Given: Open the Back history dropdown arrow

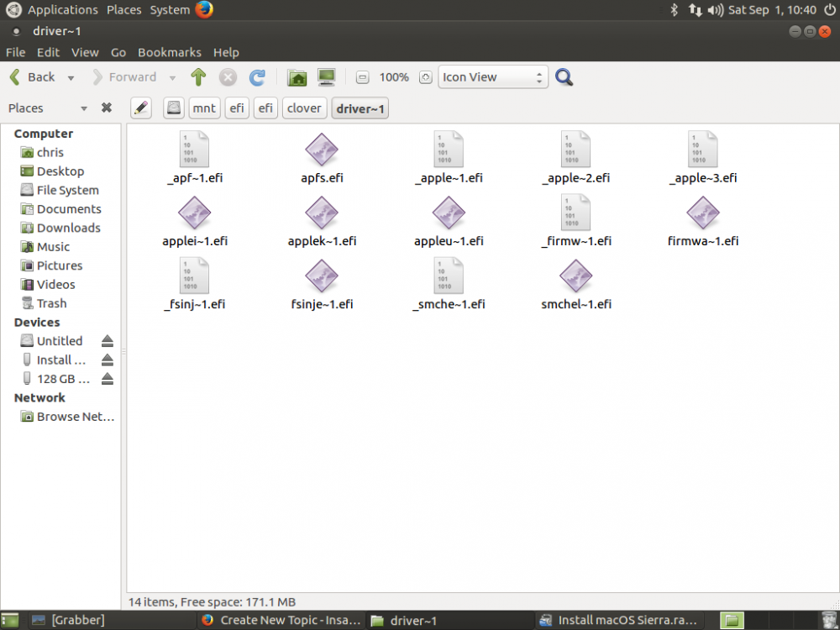Looking at the screenshot, I should (x=71, y=78).
